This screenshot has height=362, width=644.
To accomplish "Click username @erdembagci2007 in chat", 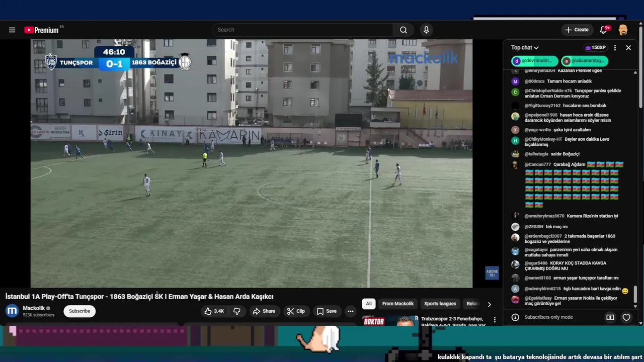I will (x=543, y=236).
